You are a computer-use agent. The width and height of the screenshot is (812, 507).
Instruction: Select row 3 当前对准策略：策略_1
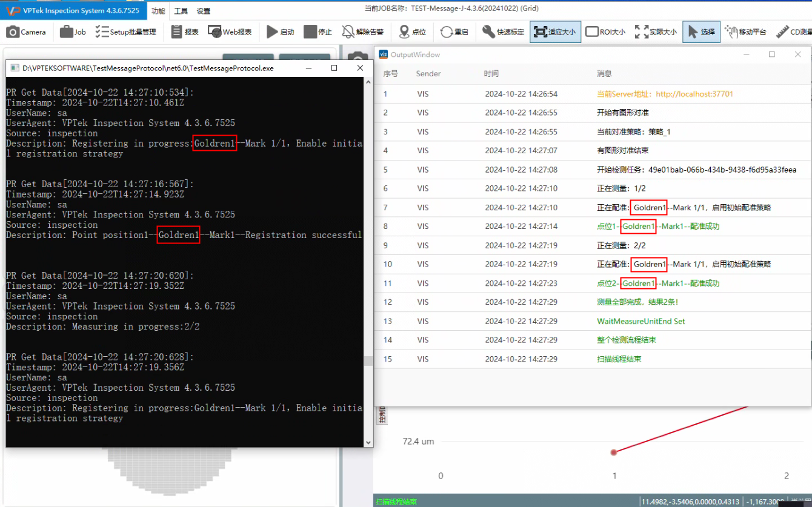pos(593,131)
